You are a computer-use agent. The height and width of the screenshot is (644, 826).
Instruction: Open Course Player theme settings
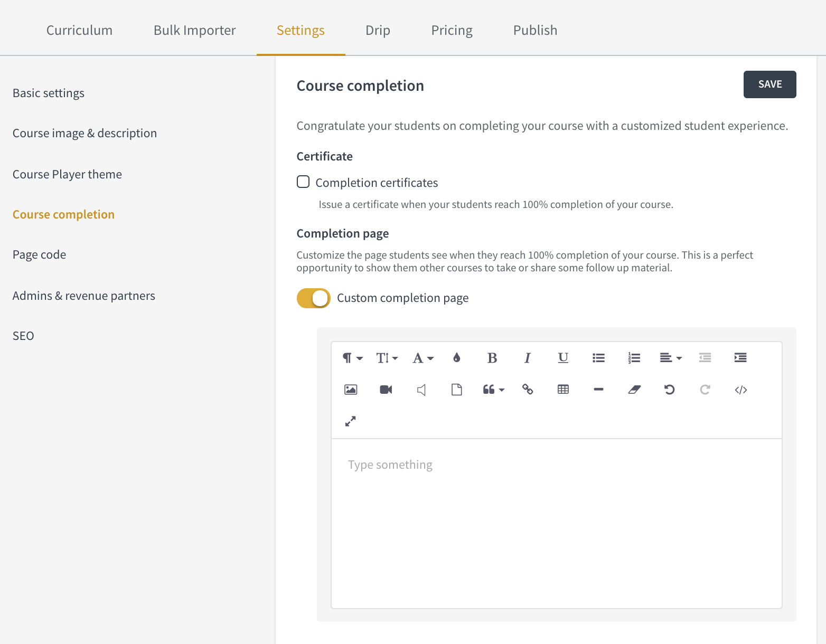click(x=67, y=174)
